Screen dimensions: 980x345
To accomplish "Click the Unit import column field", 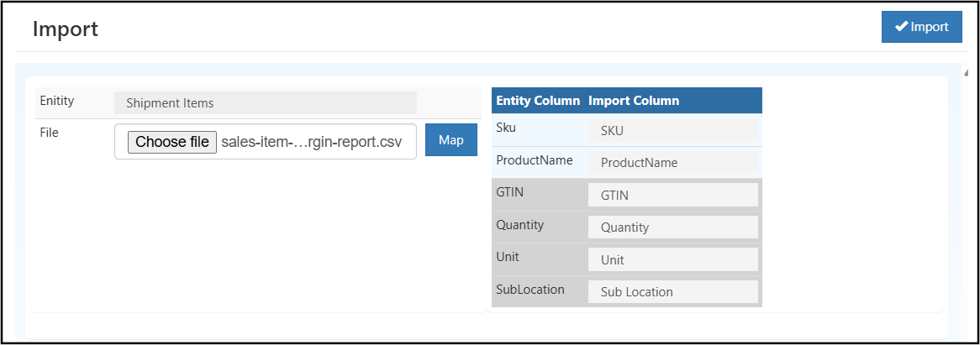I will (673, 260).
